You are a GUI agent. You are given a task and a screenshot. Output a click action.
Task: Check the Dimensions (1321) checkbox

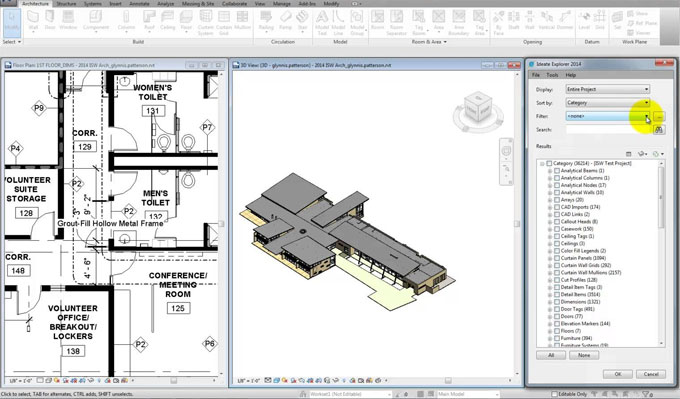pos(557,302)
